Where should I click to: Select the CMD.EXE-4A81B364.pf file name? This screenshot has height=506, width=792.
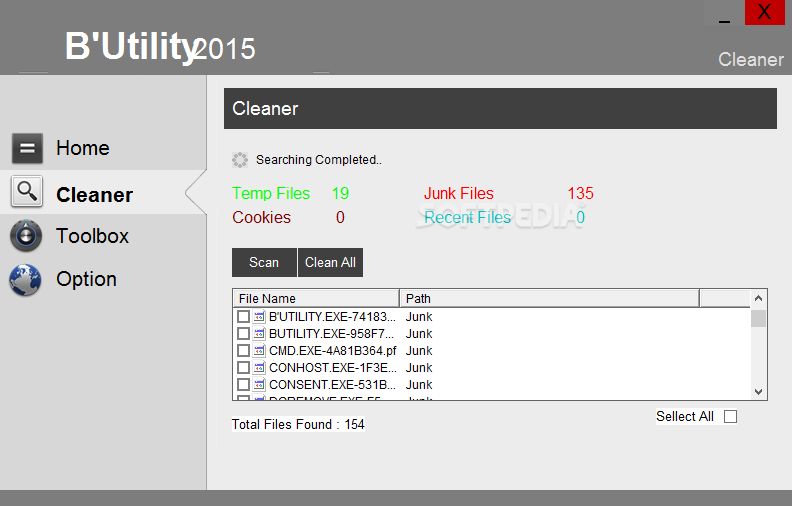(x=332, y=350)
